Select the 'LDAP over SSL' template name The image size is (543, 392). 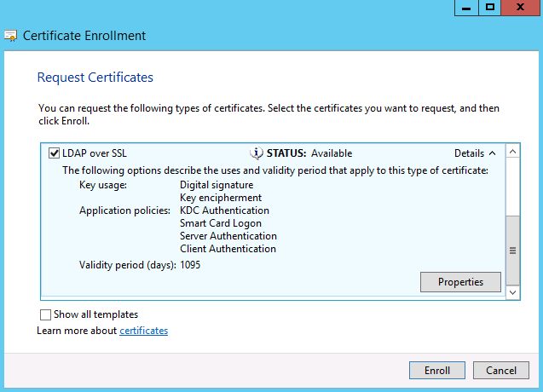pyautogui.click(x=95, y=153)
